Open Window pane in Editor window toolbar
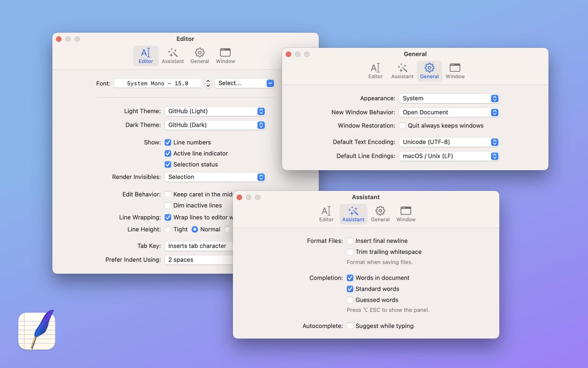The width and height of the screenshot is (588, 368). [225, 55]
